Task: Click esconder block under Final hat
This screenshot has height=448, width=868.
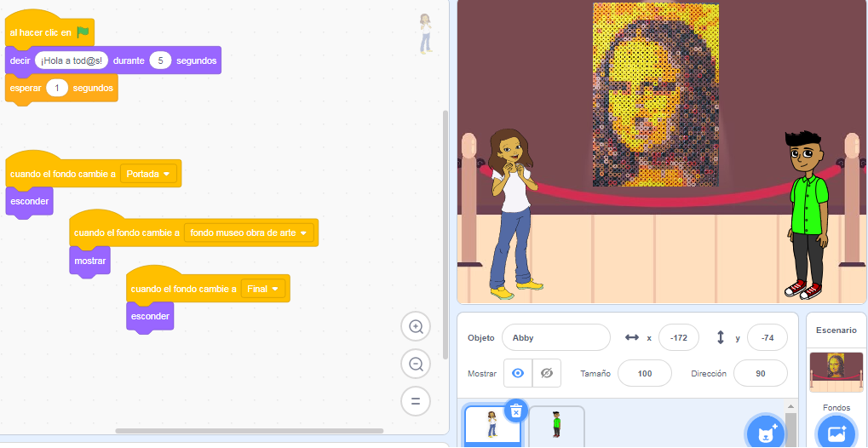Action: pyautogui.click(x=150, y=317)
